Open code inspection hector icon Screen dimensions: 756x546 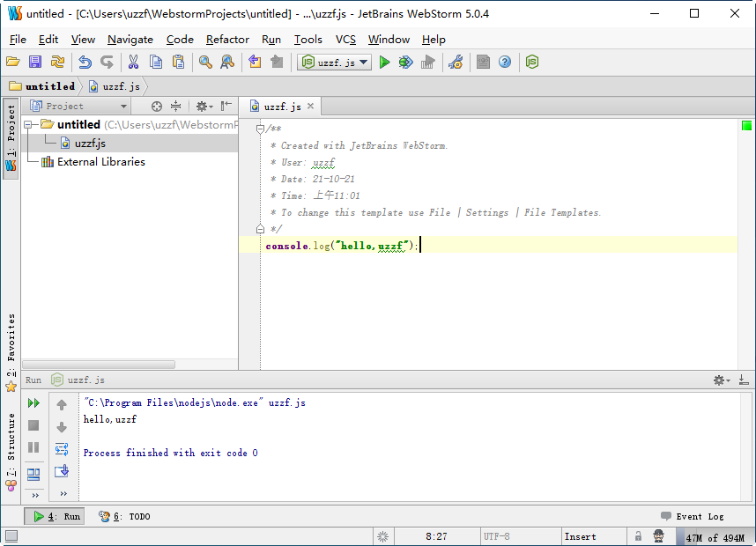point(658,536)
